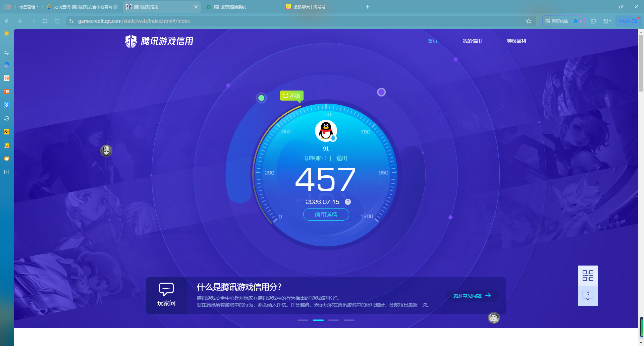The height and width of the screenshot is (346, 644).
Task: Select the second carousel indicator dash
Action: (318, 320)
